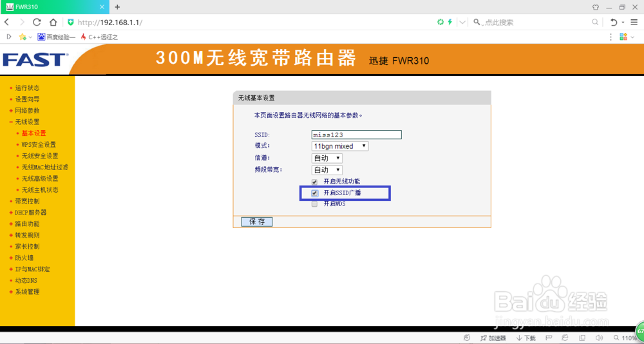
Task: Open the C++远征之 bookmark
Action: 99,37
